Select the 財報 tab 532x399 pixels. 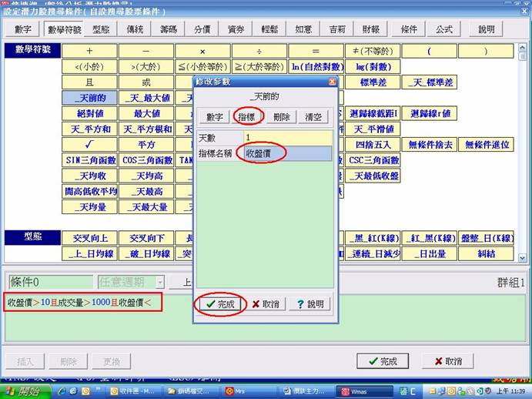[370, 29]
